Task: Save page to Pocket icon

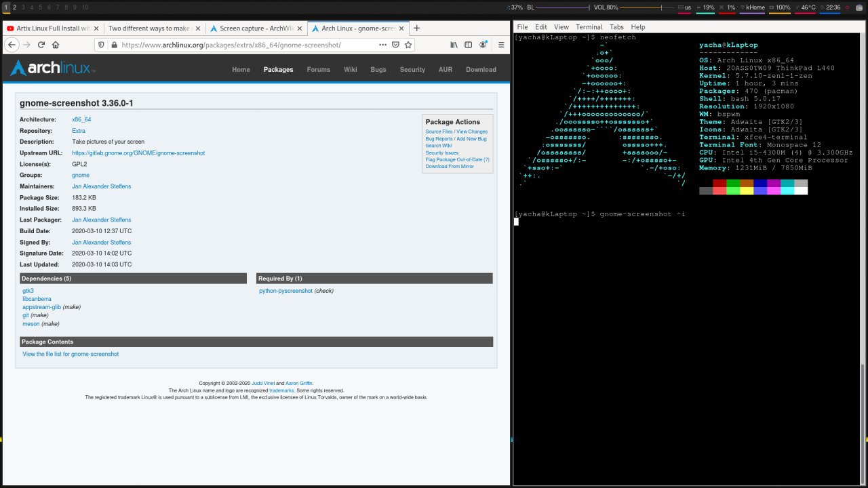Action: [x=396, y=45]
